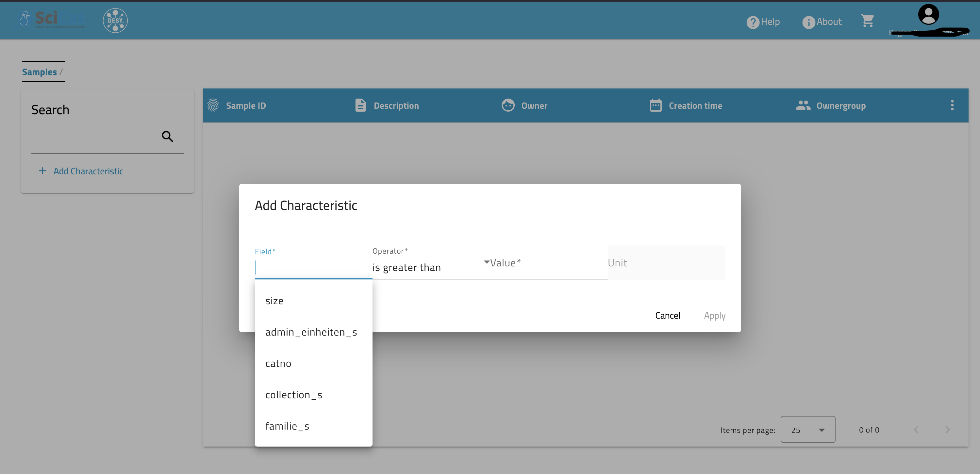The image size is (980, 474).
Task: Click the shopping cart icon
Action: coord(867,21)
